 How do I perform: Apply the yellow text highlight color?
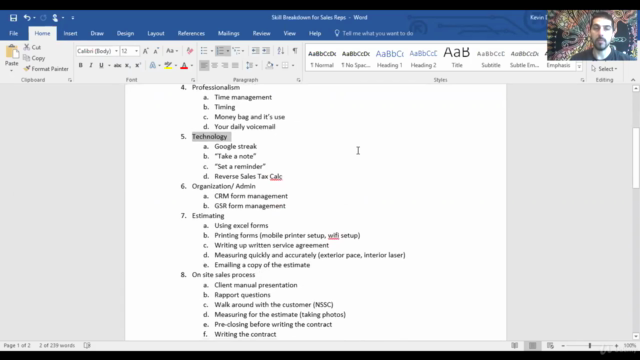[168, 65]
